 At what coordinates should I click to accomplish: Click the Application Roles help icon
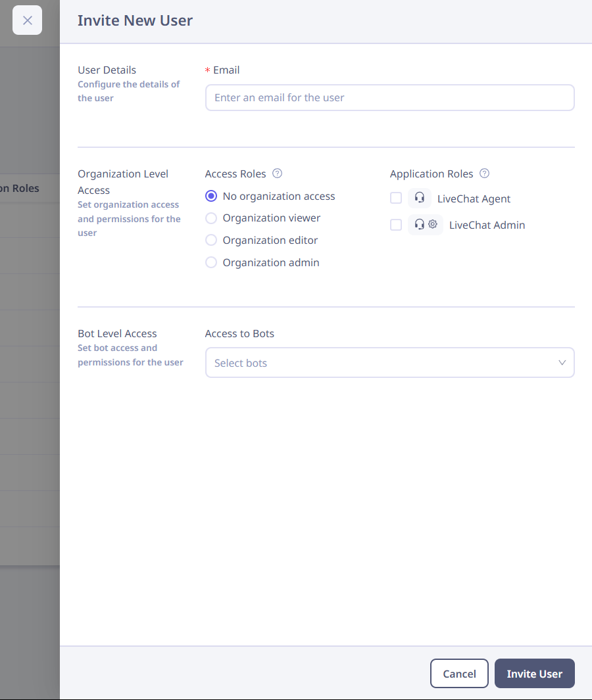(484, 174)
